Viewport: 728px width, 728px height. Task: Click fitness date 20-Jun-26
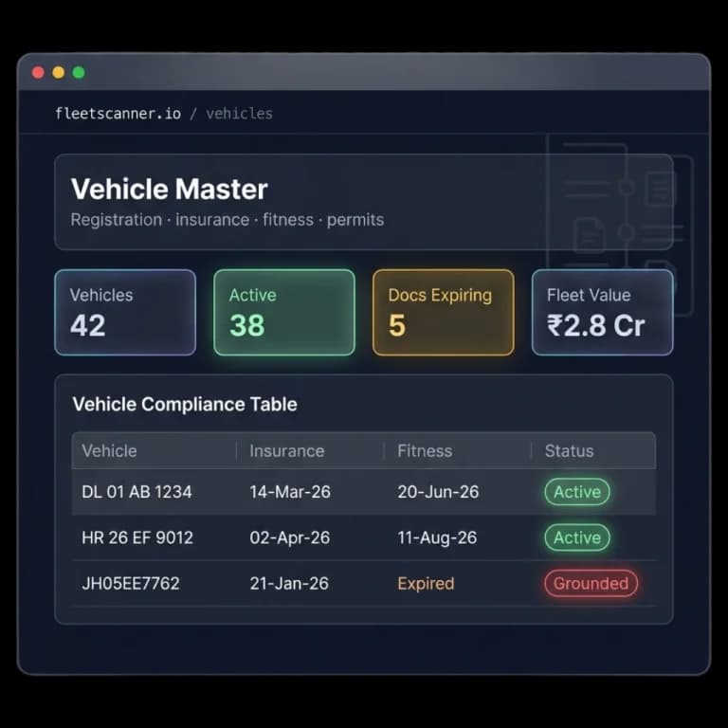pyautogui.click(x=438, y=492)
